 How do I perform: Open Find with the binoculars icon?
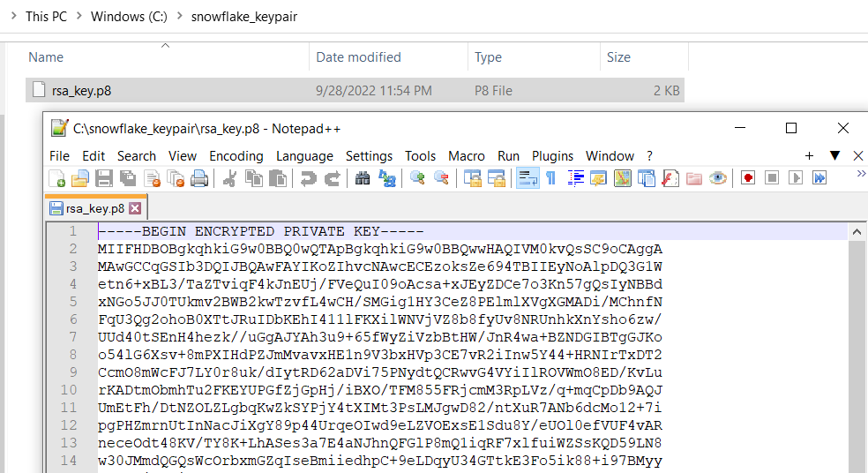click(362, 179)
